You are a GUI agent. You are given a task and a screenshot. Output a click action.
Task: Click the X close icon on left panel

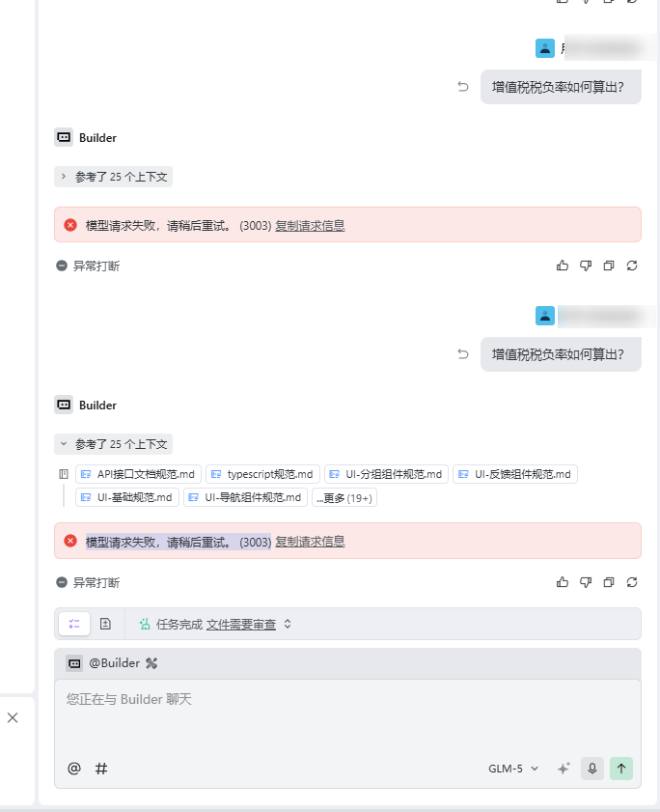[13, 717]
